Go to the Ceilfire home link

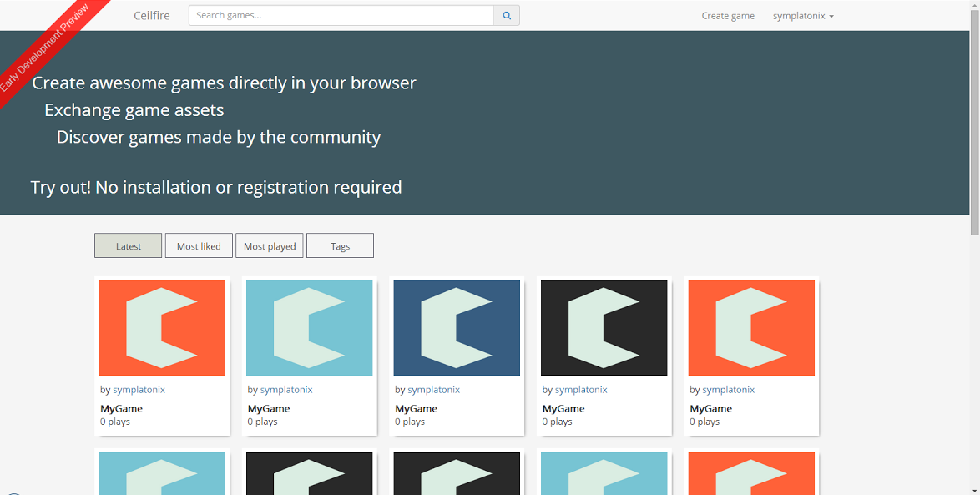pos(152,16)
